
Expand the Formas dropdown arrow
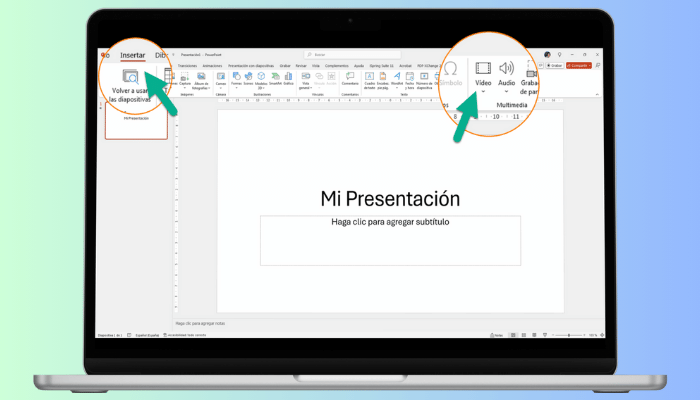click(236, 88)
